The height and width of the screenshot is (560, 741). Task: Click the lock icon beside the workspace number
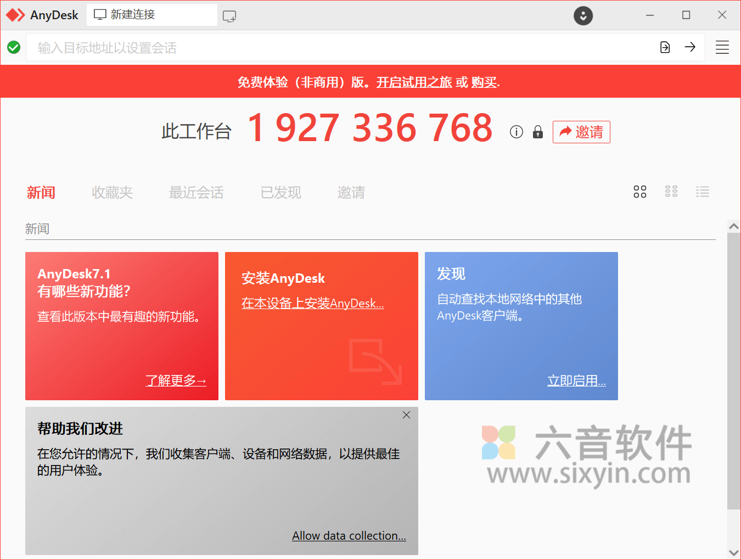click(x=537, y=132)
